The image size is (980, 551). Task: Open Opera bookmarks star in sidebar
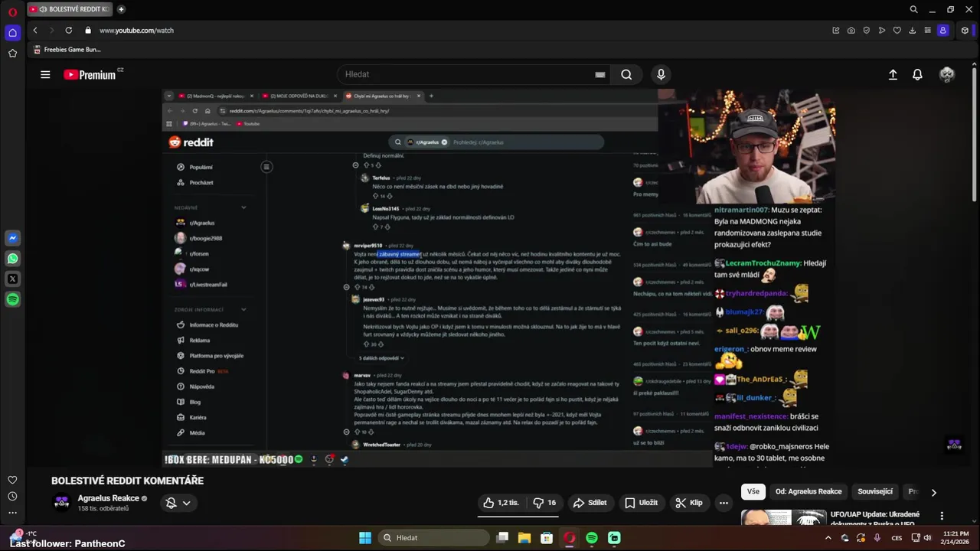[12, 54]
